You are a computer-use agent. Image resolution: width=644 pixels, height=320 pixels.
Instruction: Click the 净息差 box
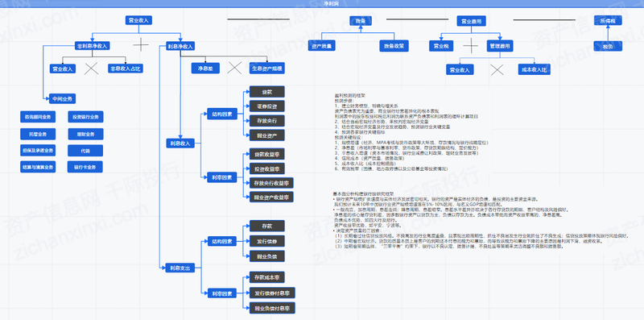[205, 69]
